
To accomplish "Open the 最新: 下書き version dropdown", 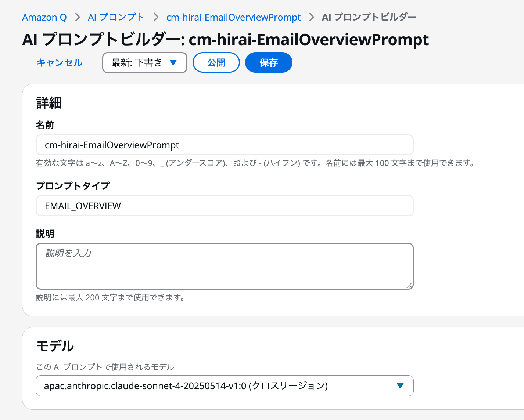I will coord(145,63).
